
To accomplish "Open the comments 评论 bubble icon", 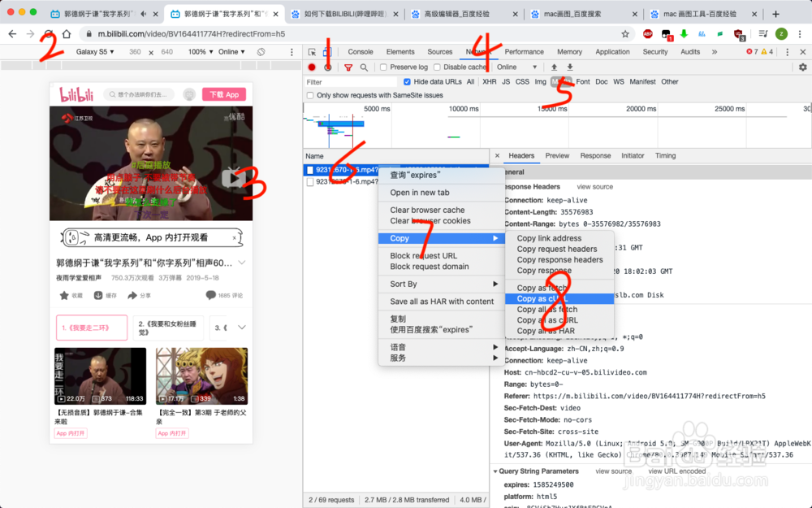I will point(210,295).
